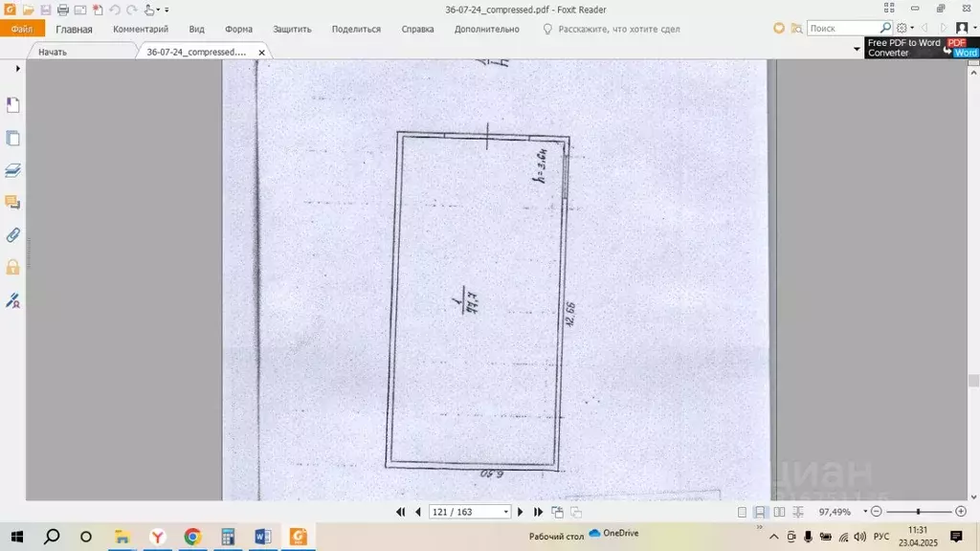980x551 pixels.
Task: Switch input language via РУС indicator
Action: pos(881,537)
